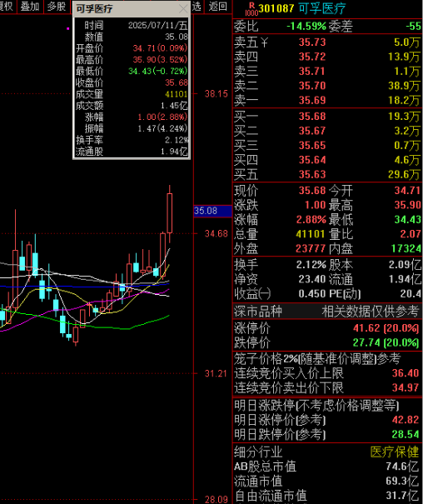The height and width of the screenshot is (504, 423).
Task: Click the 选 toolbar button
Action: click(197, 6)
